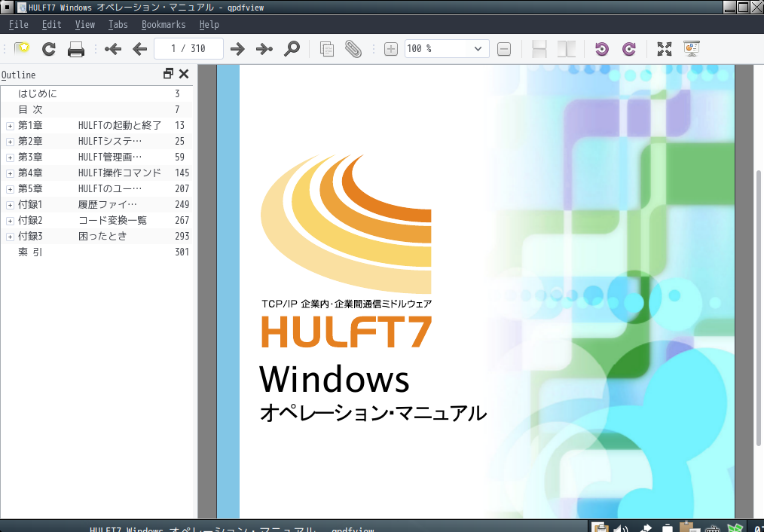Open the Edit menu
The width and height of the screenshot is (764, 532).
click(x=52, y=24)
